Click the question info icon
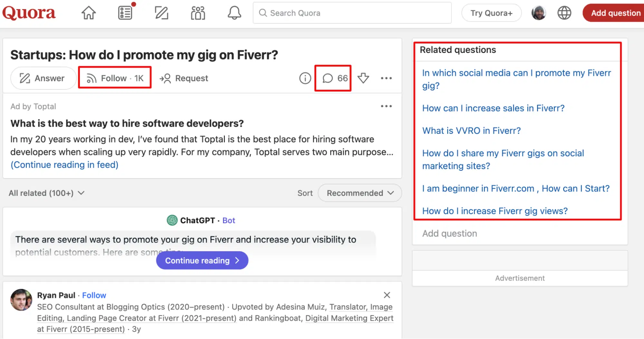This screenshot has width=644, height=339. [305, 78]
